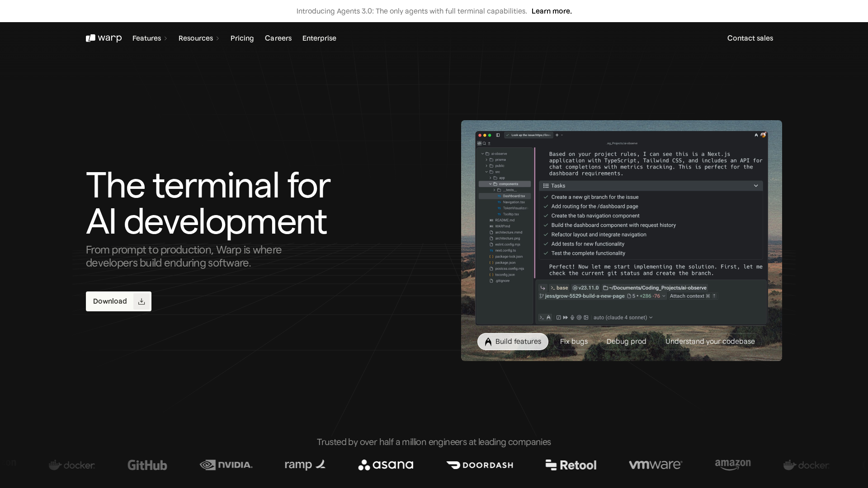Click the plus new tab icon
Image resolution: width=868 pixels, height=488 pixels.
(x=557, y=135)
